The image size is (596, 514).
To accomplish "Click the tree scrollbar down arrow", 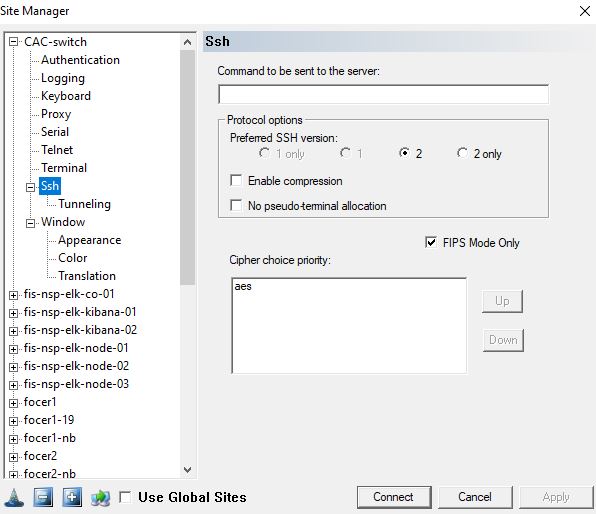I will [x=187, y=470].
